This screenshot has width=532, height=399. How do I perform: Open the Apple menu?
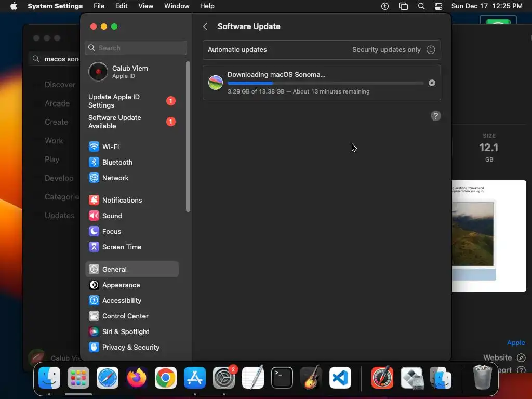14,6
